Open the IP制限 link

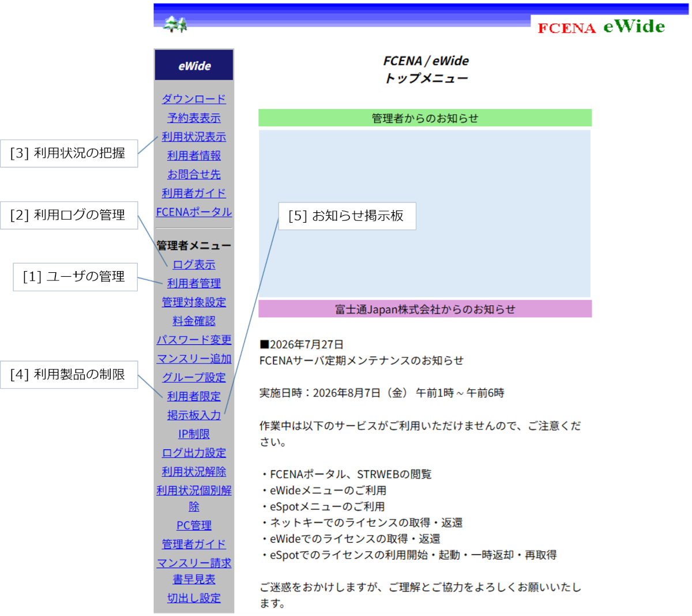pos(194,434)
